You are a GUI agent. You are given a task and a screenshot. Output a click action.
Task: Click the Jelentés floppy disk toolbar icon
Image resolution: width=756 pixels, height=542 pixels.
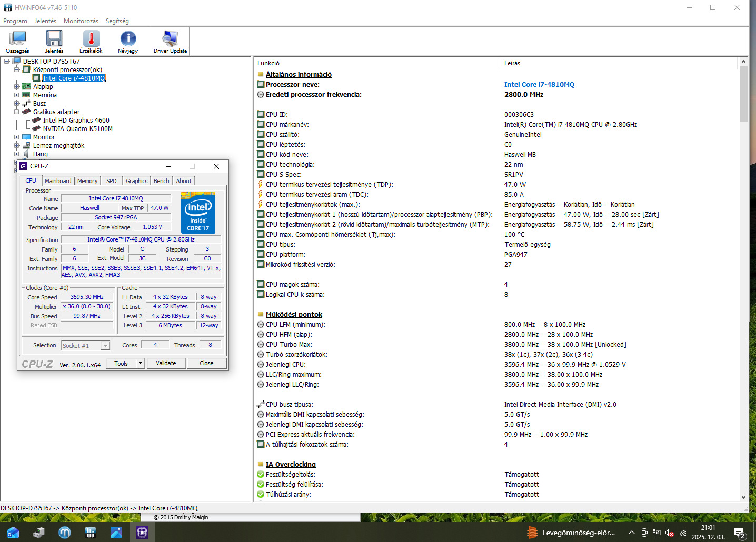54,42
